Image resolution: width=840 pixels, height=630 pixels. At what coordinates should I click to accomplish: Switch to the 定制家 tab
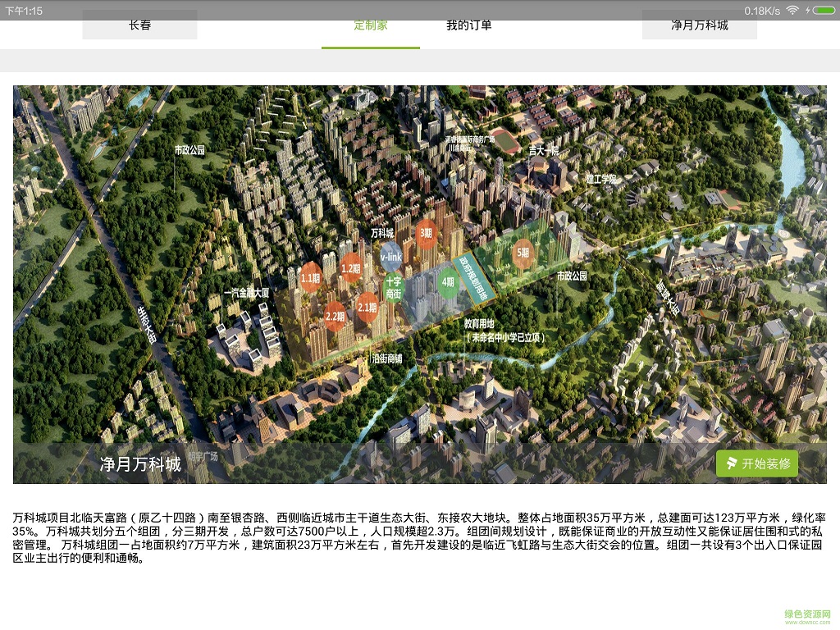(x=371, y=25)
